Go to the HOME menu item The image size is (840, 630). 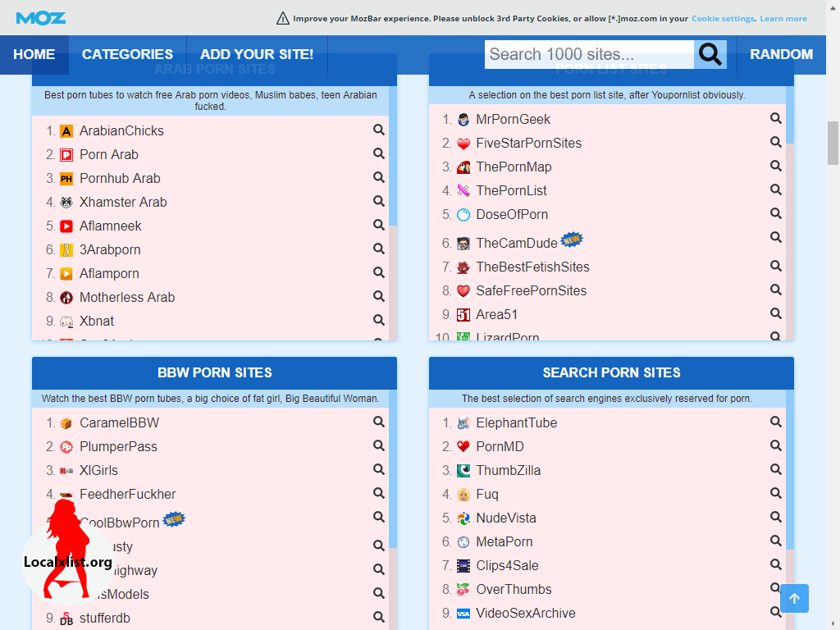(34, 55)
